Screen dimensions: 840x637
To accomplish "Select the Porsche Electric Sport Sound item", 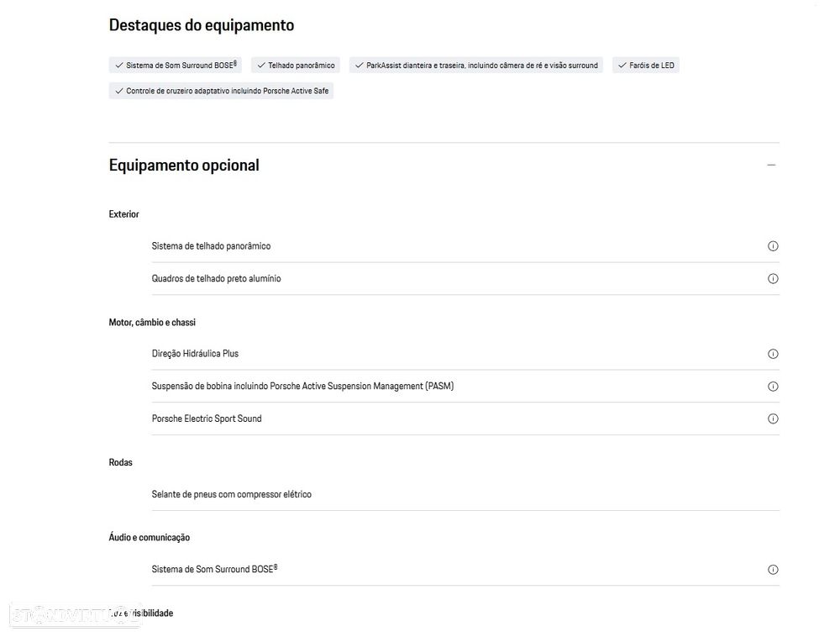I will click(x=207, y=419).
